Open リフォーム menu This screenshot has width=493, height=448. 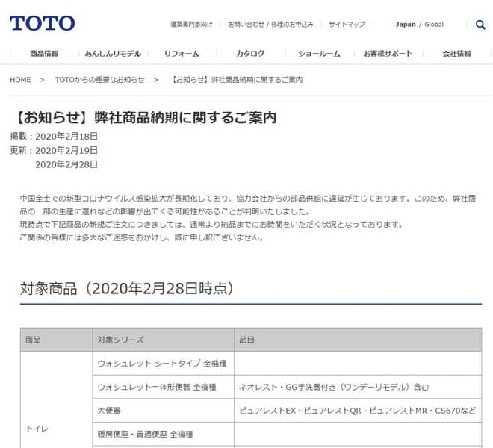click(182, 54)
